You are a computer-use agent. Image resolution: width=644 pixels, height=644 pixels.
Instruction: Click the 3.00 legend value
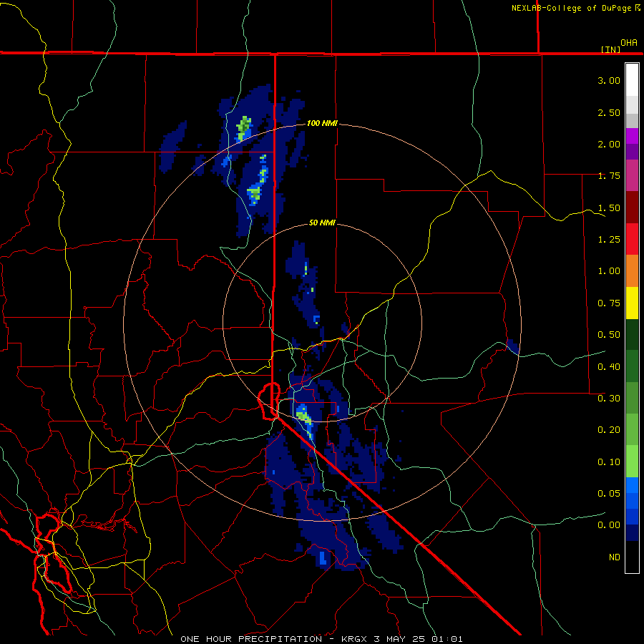(609, 80)
